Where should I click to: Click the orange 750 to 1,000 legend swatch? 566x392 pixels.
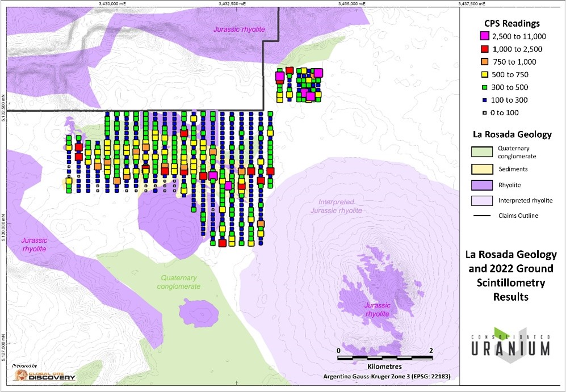tap(485, 62)
